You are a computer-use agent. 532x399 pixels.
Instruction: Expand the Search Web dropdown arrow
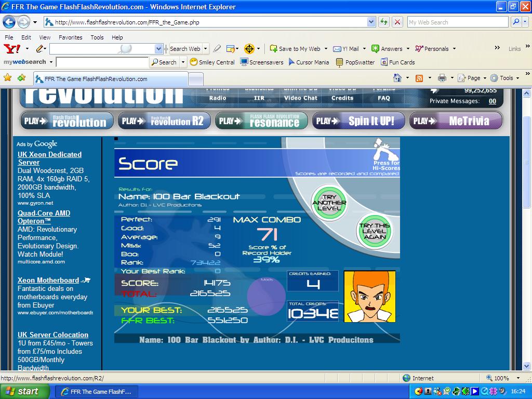[x=205, y=49]
